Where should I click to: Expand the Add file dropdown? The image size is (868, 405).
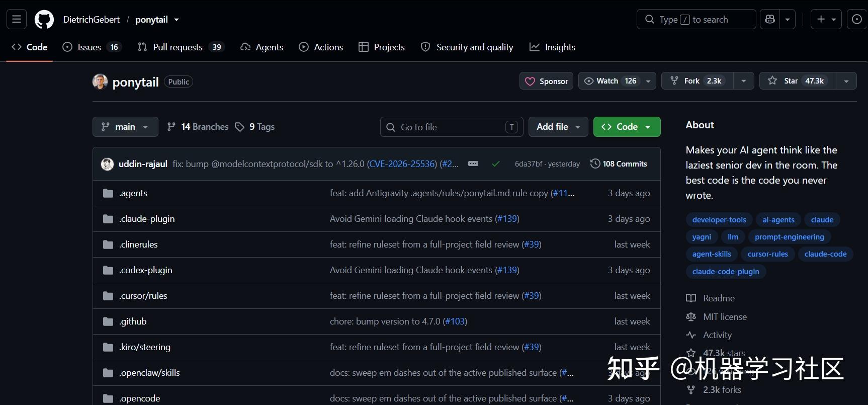558,127
